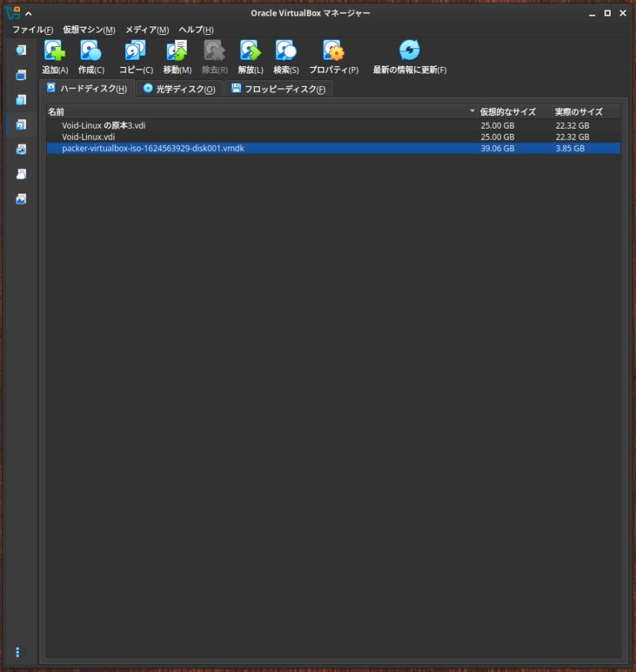Click the VirtualBox logo in title bar

tap(13, 13)
